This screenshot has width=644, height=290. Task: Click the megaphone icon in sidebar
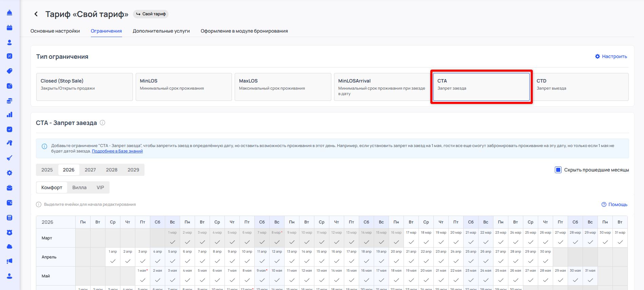9,261
